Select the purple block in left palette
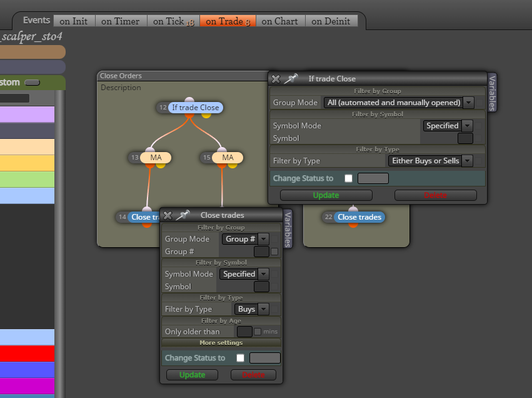This screenshot has width=532, height=398. (27, 114)
